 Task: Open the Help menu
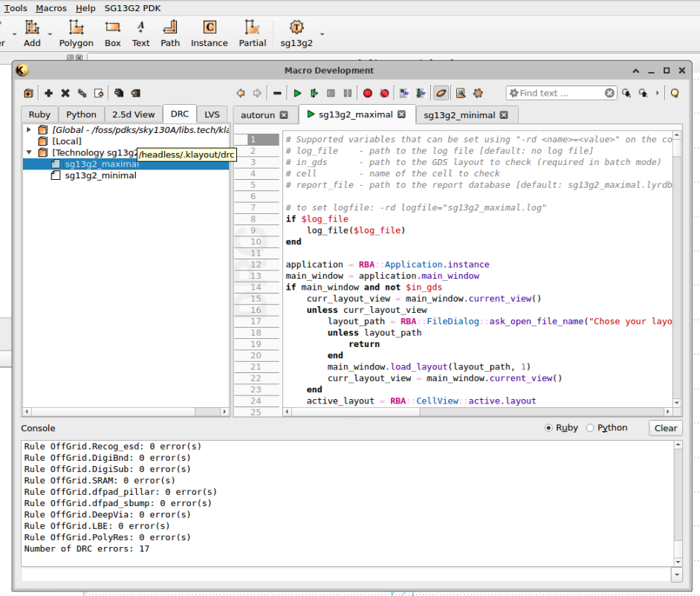tap(85, 8)
